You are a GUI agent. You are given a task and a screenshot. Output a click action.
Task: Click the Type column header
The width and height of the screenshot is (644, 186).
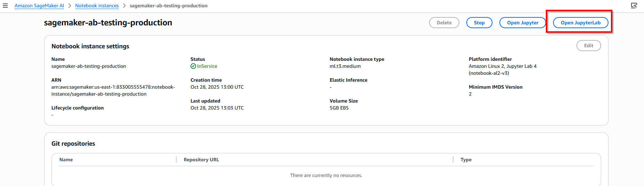(x=466, y=160)
